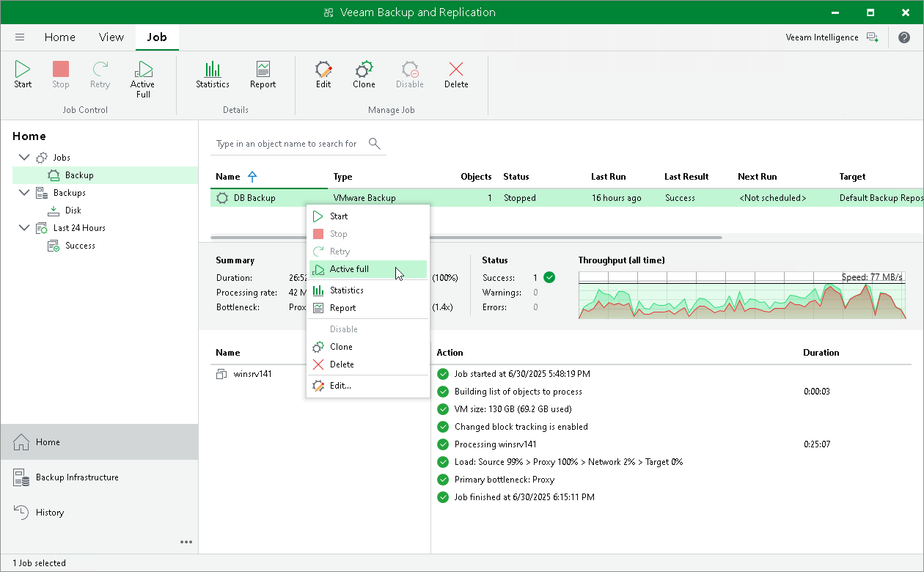
Task: Click the Backup Infrastructure pane icon
Action: tap(21, 477)
